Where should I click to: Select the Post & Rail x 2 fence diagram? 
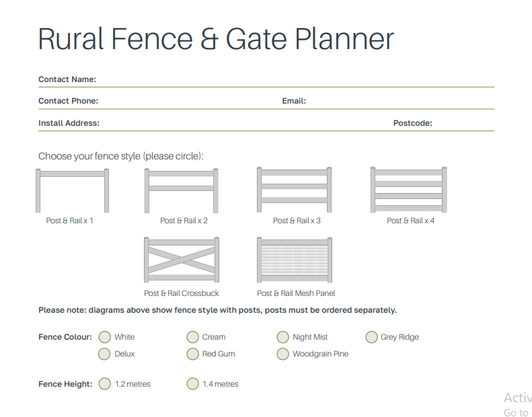(181, 190)
